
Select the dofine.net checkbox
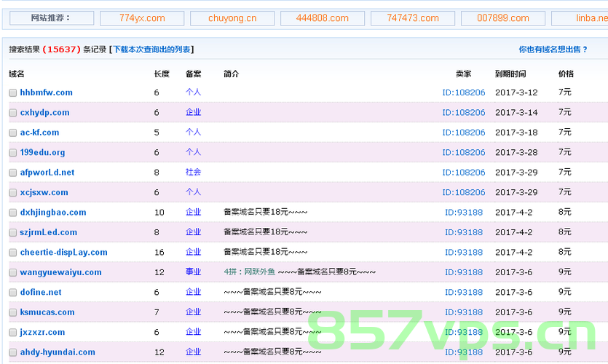13,292
